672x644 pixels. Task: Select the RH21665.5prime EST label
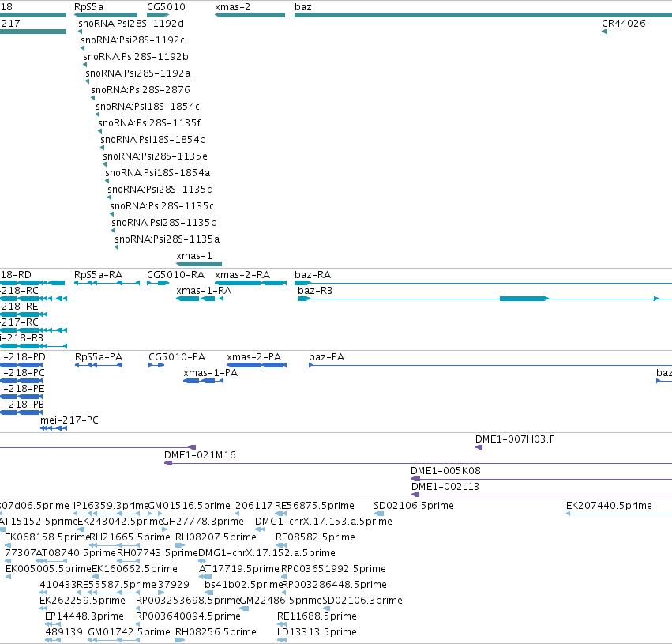130,537
